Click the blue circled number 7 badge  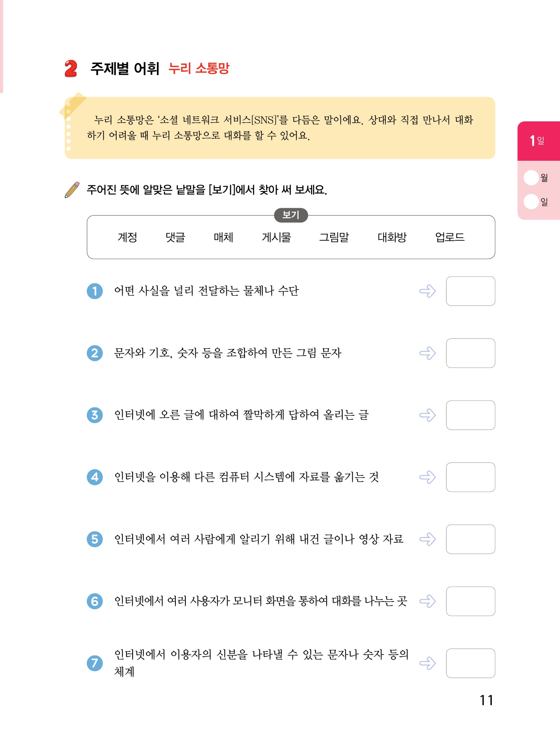tap(95, 663)
